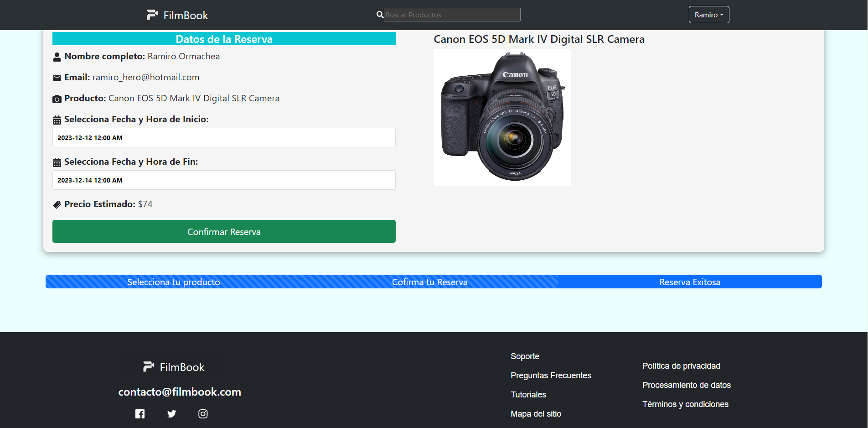Open Términos y condiciones link
This screenshot has height=428, width=868.
(x=685, y=404)
